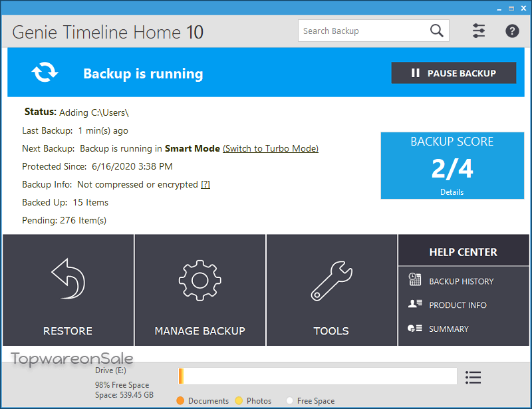Pause the running backup
Screen dimensions: 532x409
(454, 72)
